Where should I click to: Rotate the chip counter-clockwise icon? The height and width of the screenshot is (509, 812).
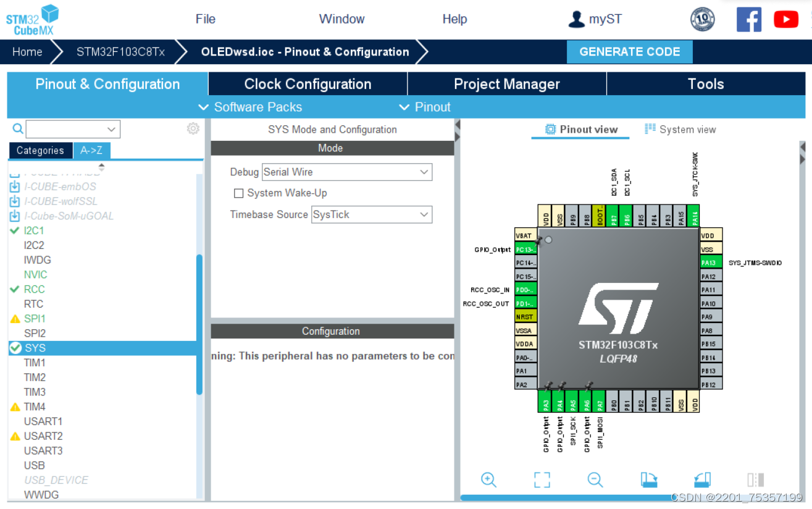(x=703, y=480)
